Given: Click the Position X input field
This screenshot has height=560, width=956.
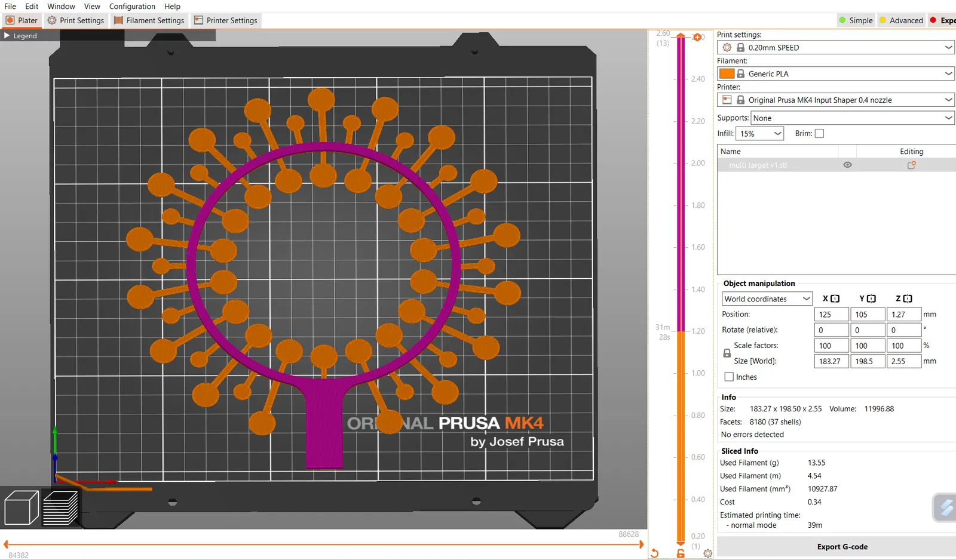Looking at the screenshot, I should click(831, 315).
